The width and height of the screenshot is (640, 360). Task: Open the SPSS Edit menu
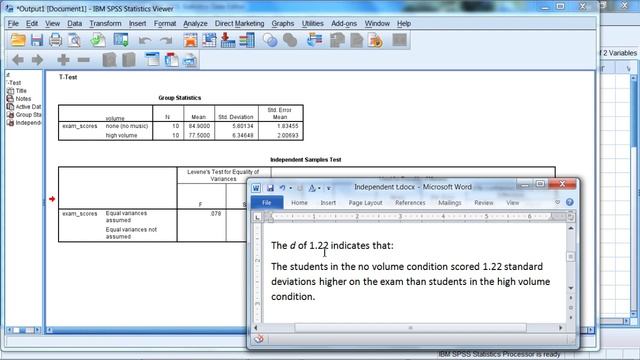32,24
